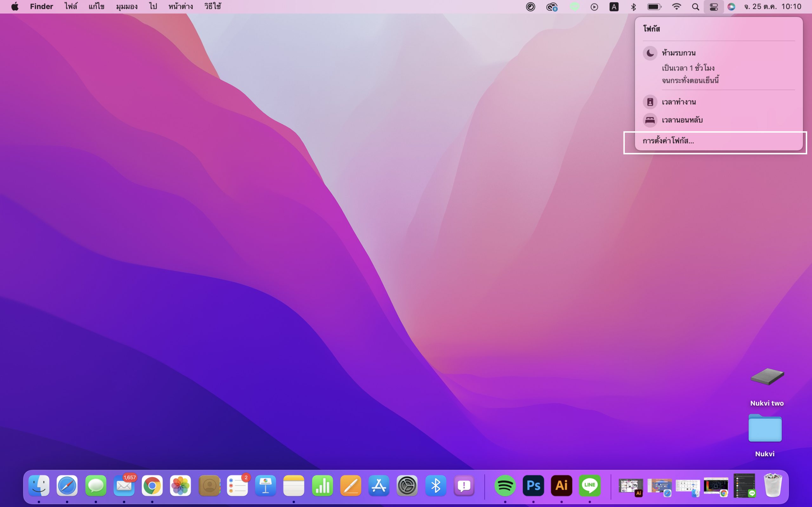Open the มุมมอง View menu
Image resolution: width=812 pixels, height=507 pixels.
[127, 7]
